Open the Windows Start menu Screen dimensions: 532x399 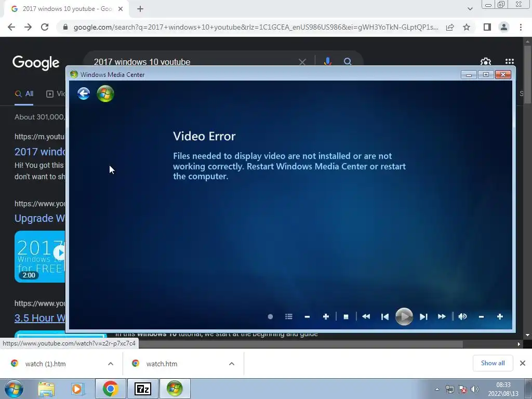click(14, 389)
